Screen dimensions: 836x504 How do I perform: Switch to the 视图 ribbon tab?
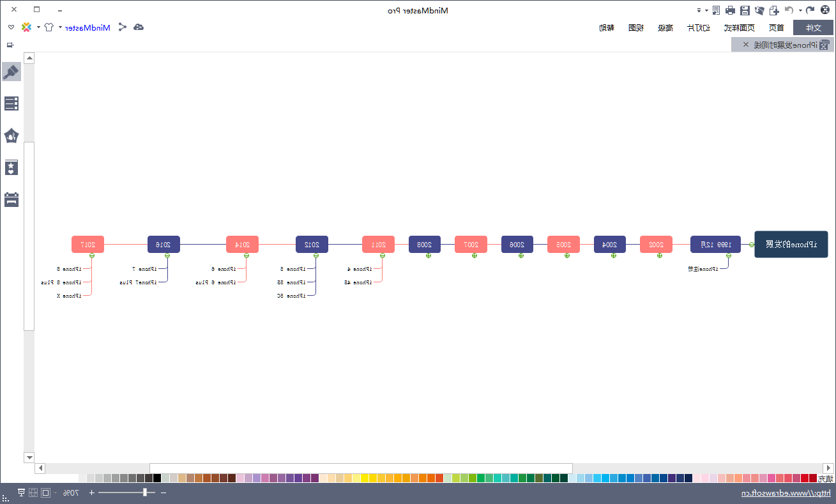[x=635, y=27]
